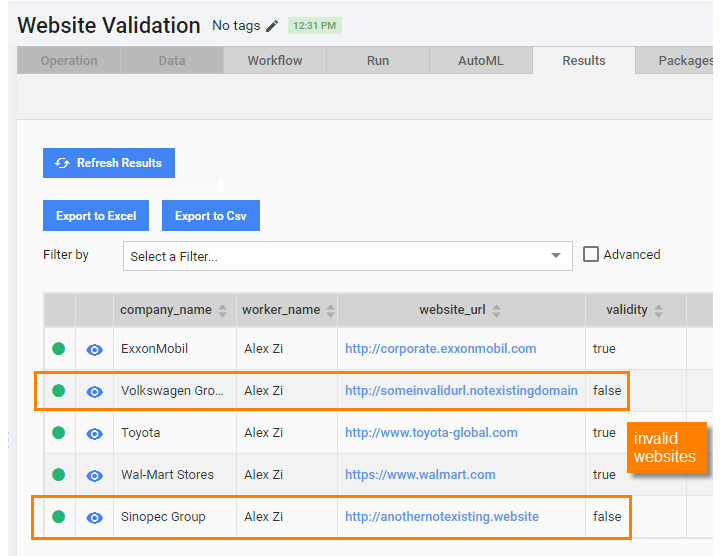
Task: Open the Select a Filter dropdown
Action: (348, 256)
